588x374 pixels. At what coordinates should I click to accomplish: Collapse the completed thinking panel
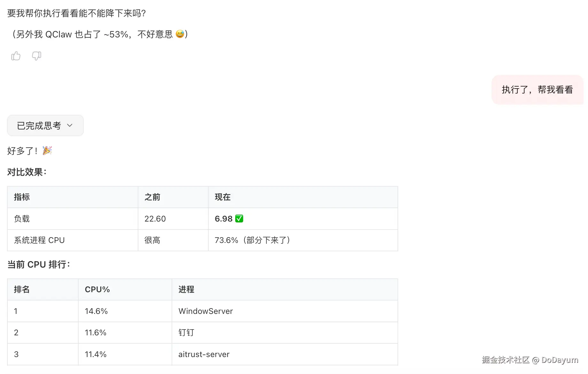point(45,125)
